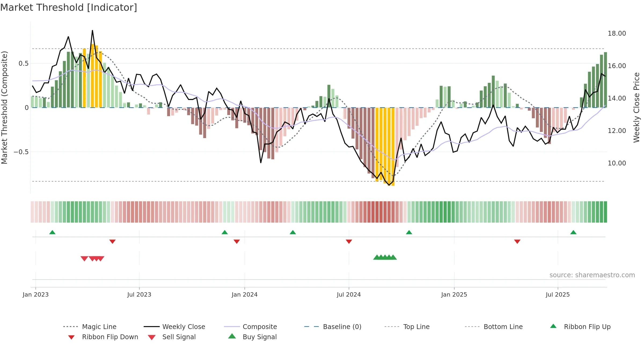
Task: Click the red flip-down triangle at Jul 2024
Action: [x=349, y=242]
